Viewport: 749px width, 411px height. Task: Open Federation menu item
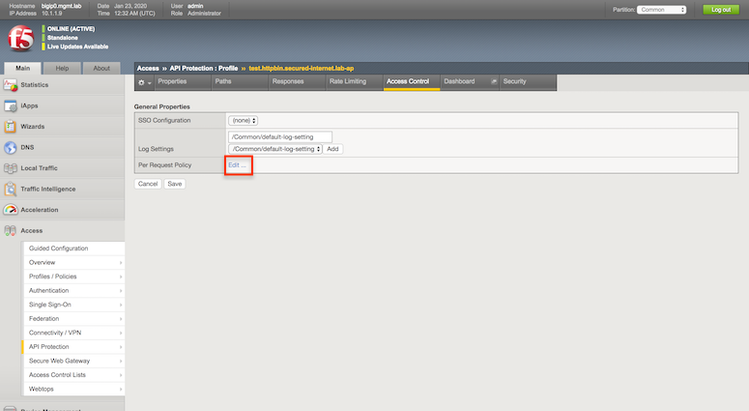[x=74, y=319]
